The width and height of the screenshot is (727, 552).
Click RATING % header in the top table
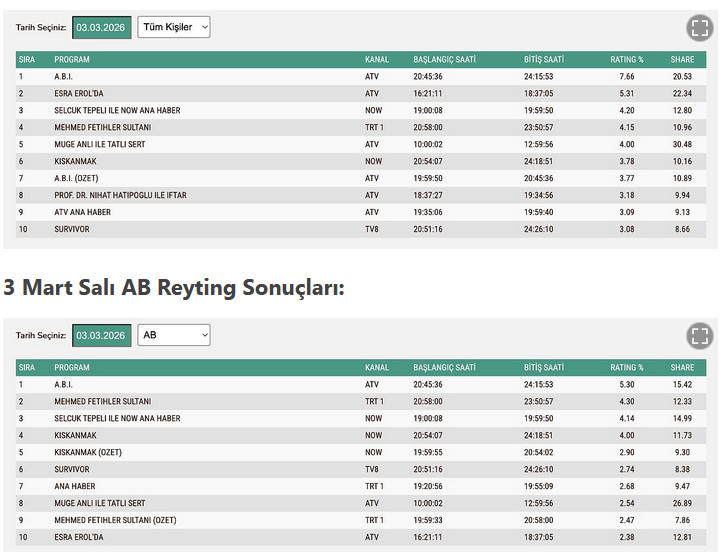coord(626,60)
